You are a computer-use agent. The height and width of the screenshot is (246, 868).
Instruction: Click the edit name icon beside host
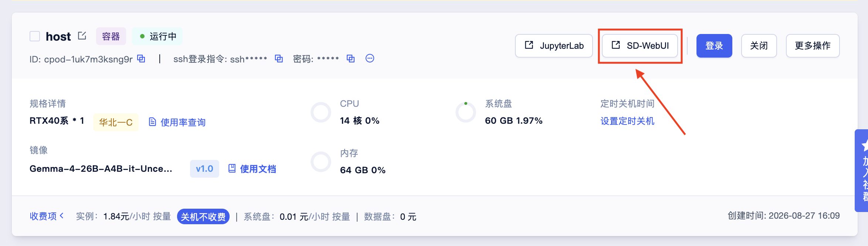[x=82, y=36]
